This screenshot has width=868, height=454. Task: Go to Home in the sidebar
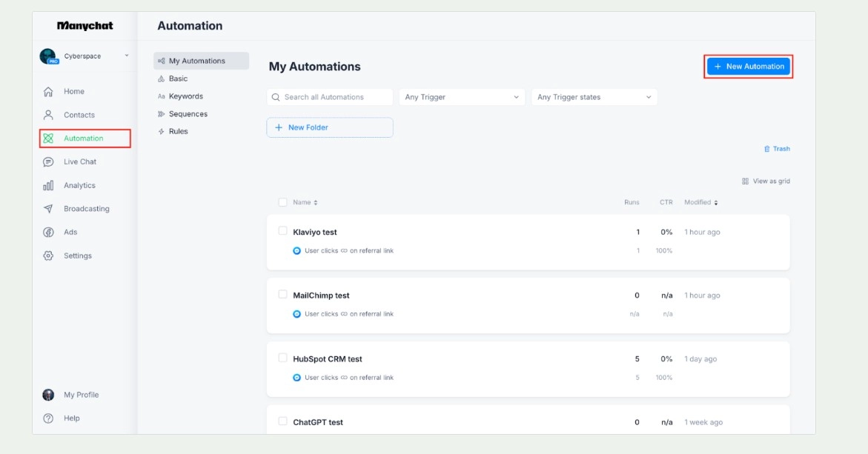pyautogui.click(x=73, y=91)
